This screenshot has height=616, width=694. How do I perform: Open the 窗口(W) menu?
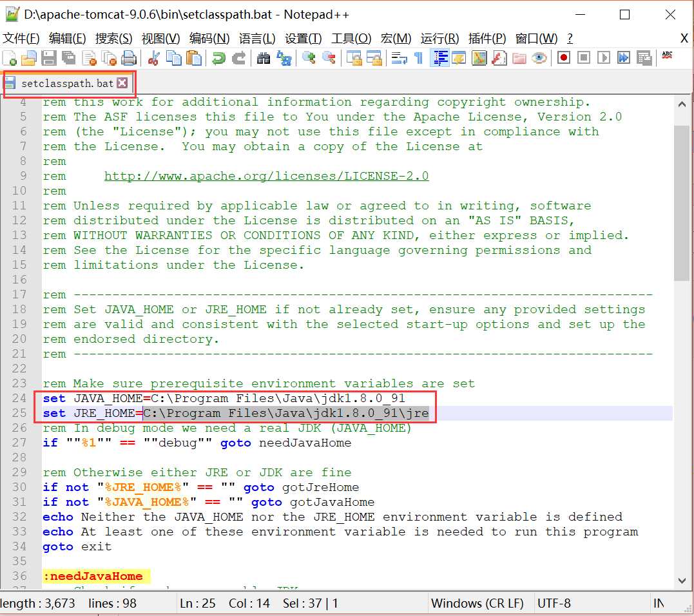click(536, 39)
